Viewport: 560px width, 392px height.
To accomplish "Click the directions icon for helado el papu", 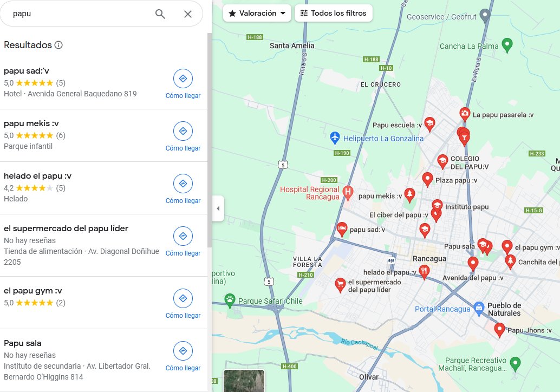I will click(183, 184).
